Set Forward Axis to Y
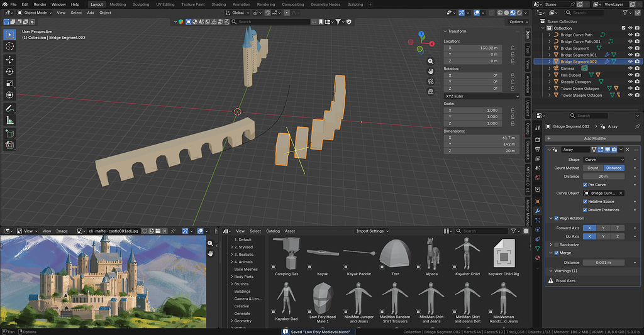This screenshot has width=644, height=335. coord(603,228)
